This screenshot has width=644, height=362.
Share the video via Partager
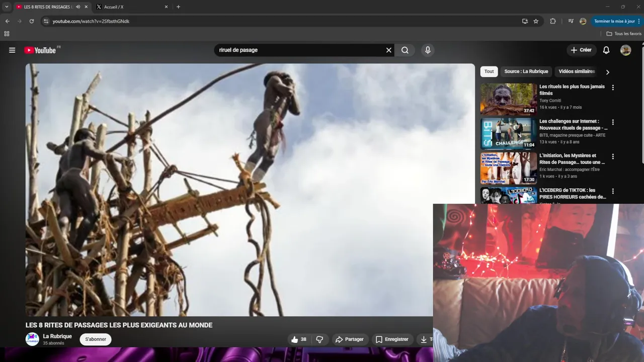[x=349, y=339]
